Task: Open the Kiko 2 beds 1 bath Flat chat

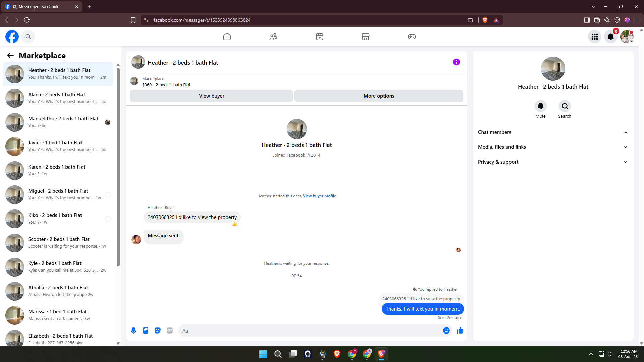Action: pos(58,219)
